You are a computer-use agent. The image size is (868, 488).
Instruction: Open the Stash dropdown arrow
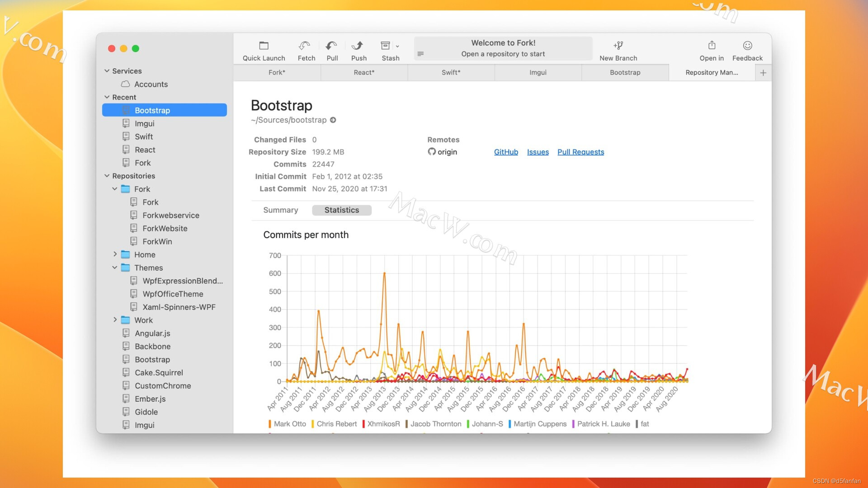(397, 47)
